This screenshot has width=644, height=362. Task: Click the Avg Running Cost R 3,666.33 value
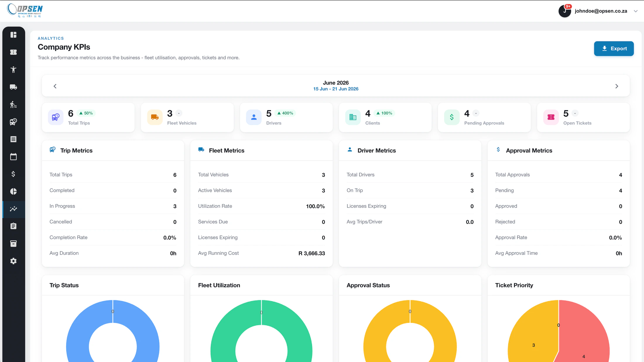(311, 253)
